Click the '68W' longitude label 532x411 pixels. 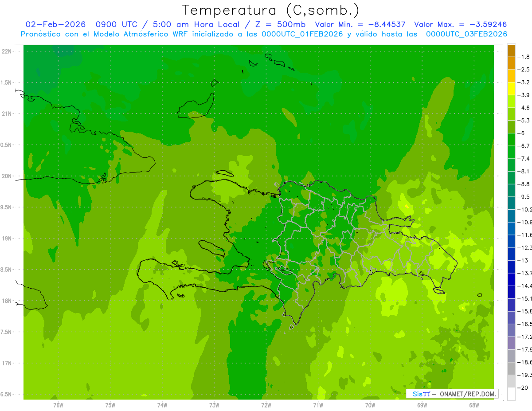474,405
